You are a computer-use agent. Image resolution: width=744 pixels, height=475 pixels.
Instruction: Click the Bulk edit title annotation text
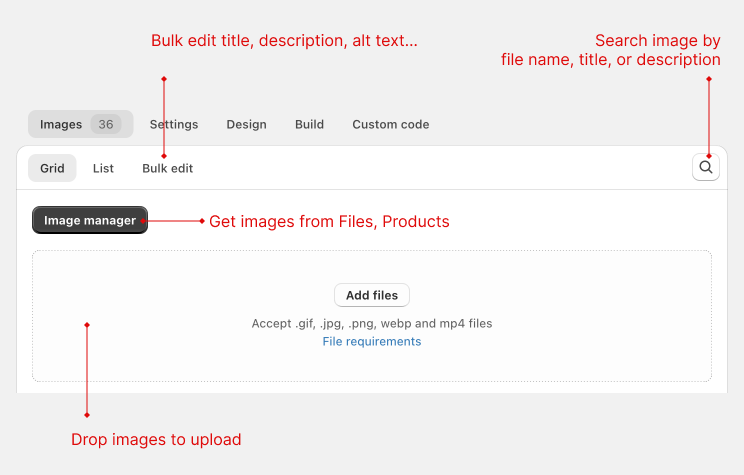point(284,41)
